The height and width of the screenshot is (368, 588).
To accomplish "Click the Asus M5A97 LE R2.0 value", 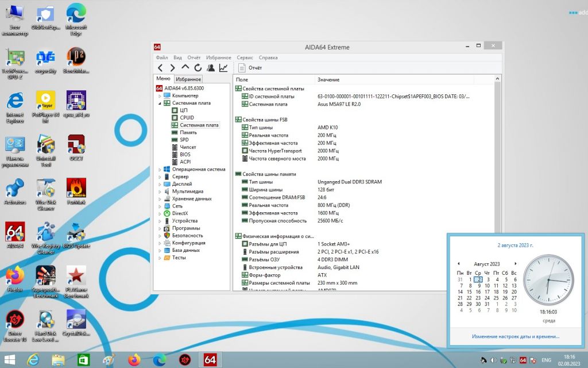I will pos(339,105).
